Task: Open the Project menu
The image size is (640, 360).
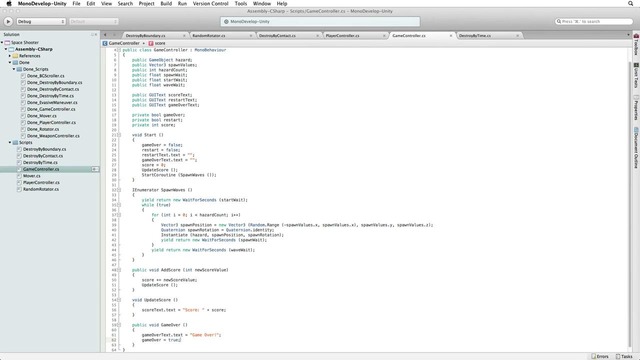Action: (x=147, y=3)
